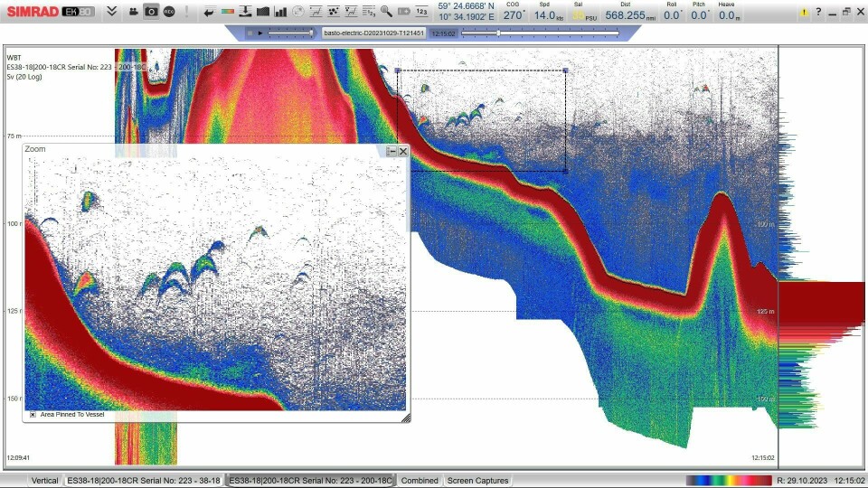Click the Sal PSU salinity readout
Screen dimensions: 868x488
coord(585,12)
